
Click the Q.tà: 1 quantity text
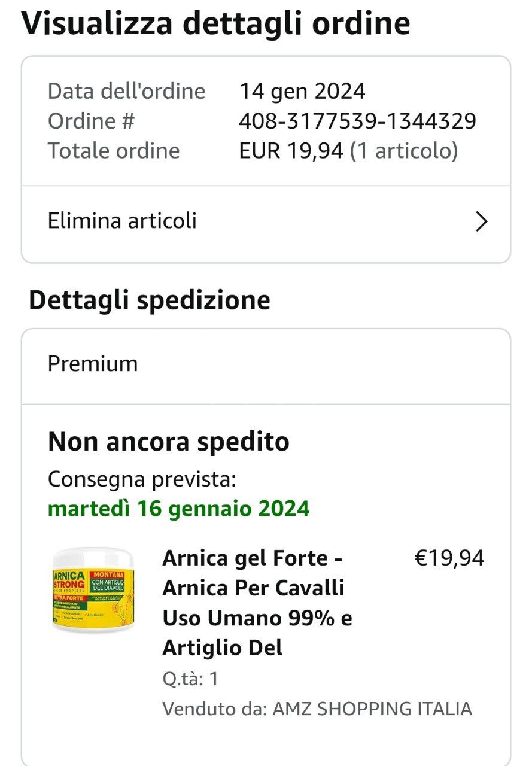pyautogui.click(x=190, y=679)
